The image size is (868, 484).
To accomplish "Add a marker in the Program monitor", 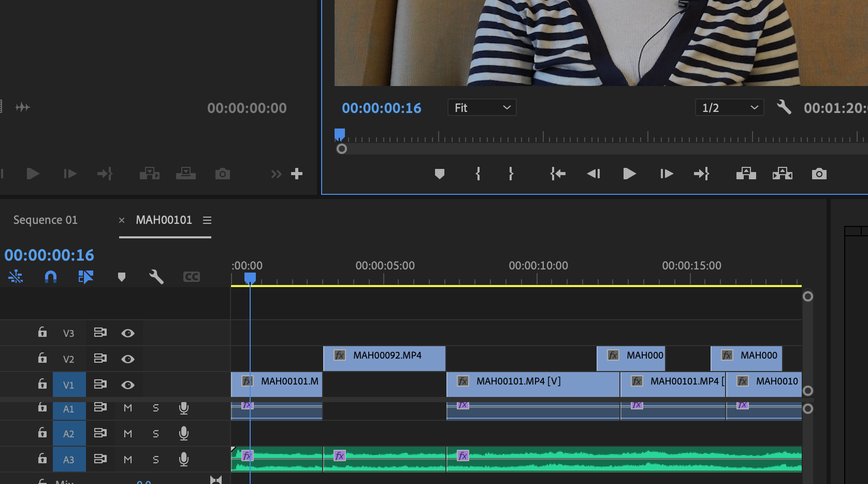I will (440, 174).
